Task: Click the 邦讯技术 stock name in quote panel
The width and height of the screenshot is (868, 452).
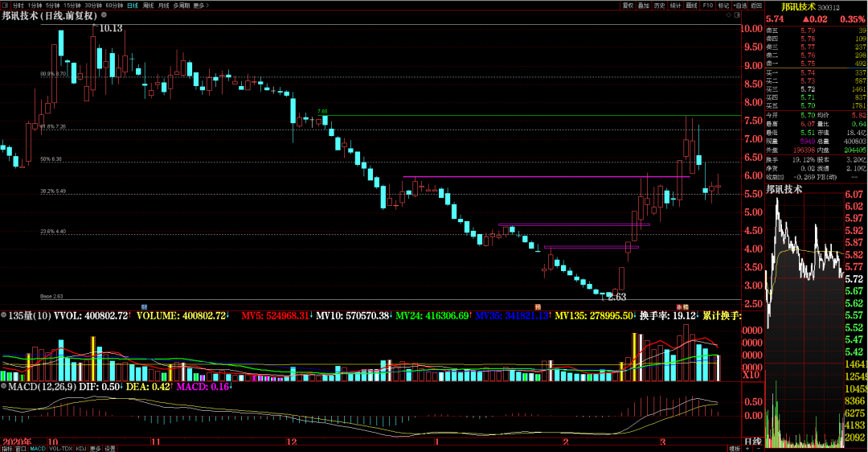Action: pyautogui.click(x=798, y=6)
